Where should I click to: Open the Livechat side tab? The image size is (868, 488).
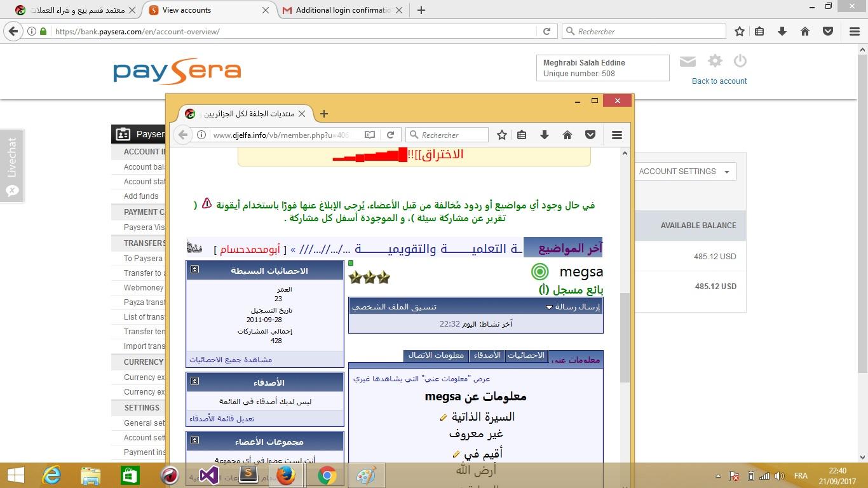coord(11,166)
